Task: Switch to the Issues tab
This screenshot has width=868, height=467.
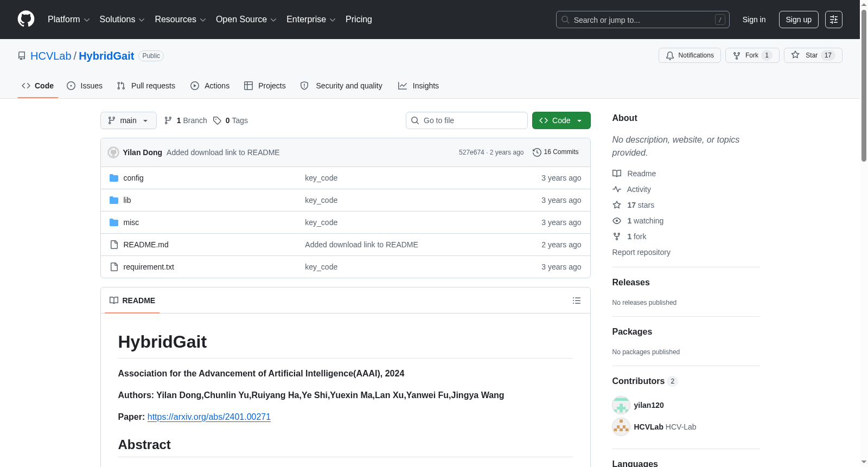Action: (x=85, y=86)
